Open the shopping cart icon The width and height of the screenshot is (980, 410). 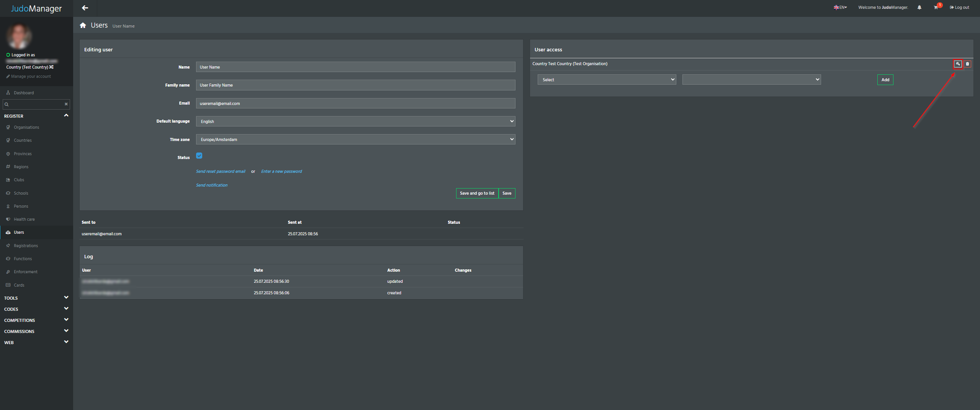point(936,8)
